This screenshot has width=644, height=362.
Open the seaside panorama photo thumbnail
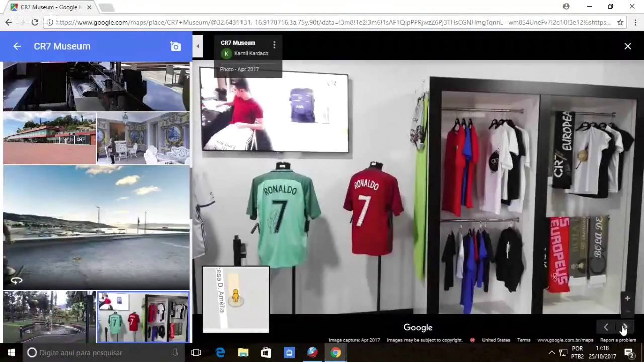[x=96, y=228]
